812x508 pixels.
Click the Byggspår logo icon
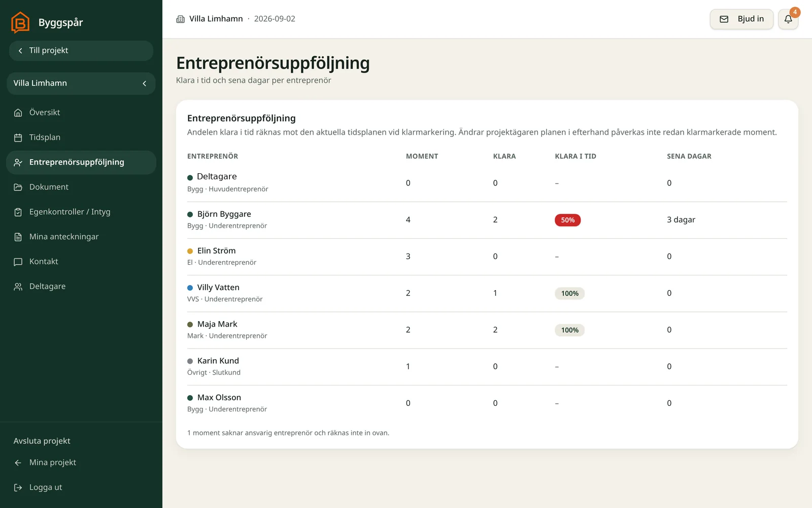pos(20,22)
